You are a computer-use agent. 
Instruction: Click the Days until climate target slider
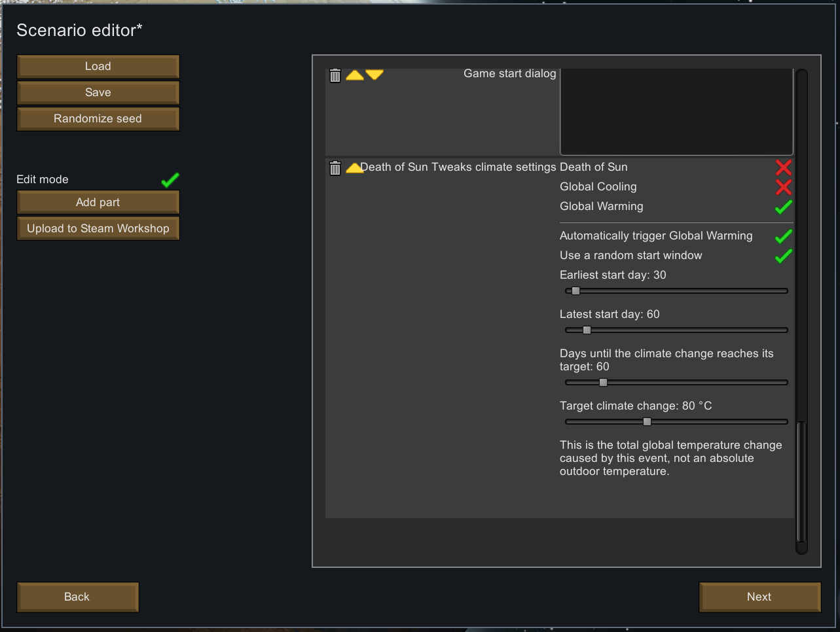[x=676, y=383]
